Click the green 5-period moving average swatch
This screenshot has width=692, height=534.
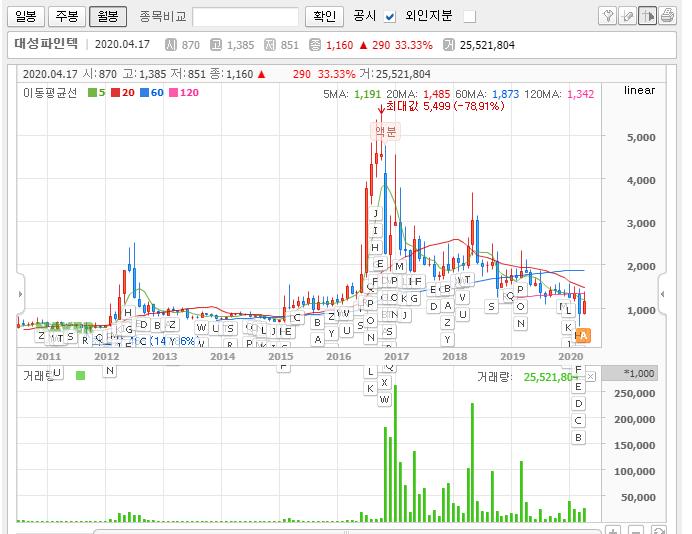92,93
